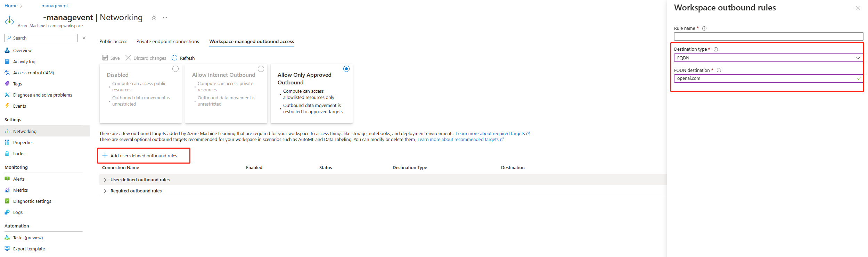Select the Disabled radio button

tap(175, 69)
